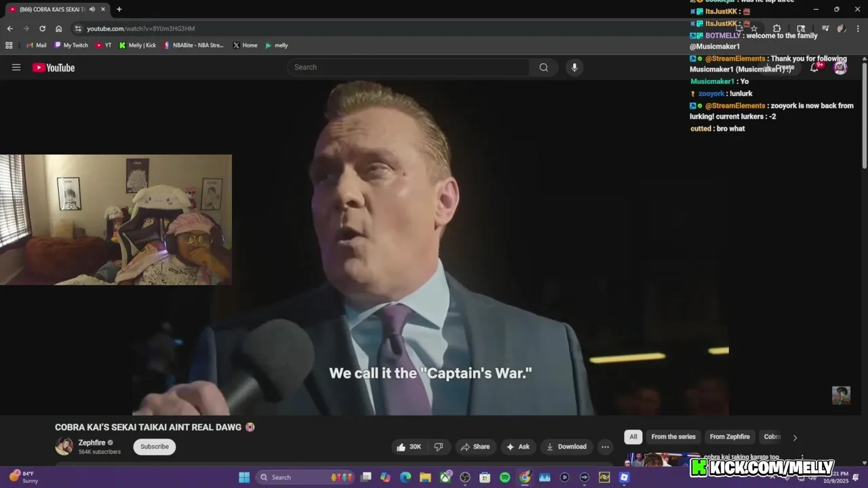Open the weather widget showing 84°F
Screen dimensions: 868x488
click(x=23, y=477)
